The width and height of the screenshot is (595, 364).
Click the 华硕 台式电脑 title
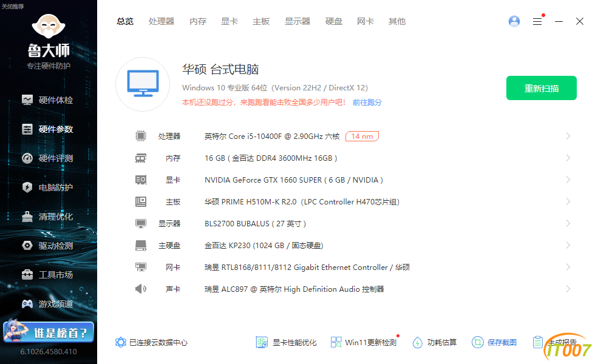pos(220,69)
